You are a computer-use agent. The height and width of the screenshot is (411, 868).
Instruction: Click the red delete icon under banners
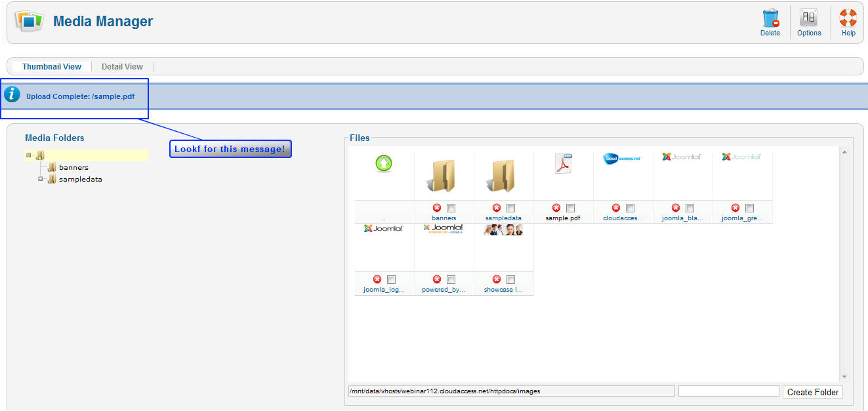coord(437,208)
